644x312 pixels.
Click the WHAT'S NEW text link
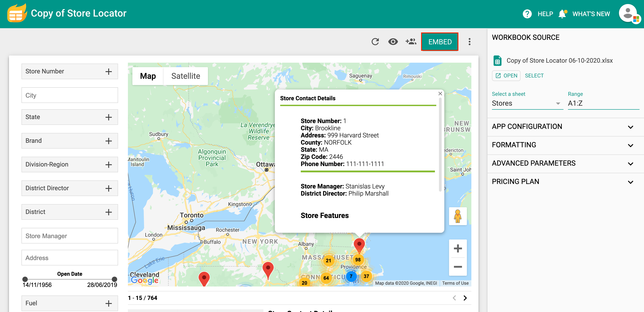tap(591, 14)
